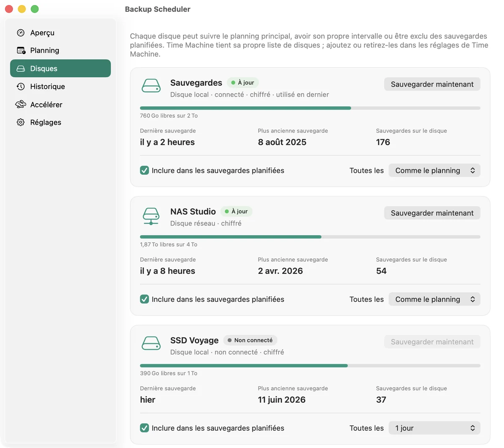This screenshot has height=448, width=504.
Task: Open the '1 jour' interval dropdown
Action: point(434,428)
